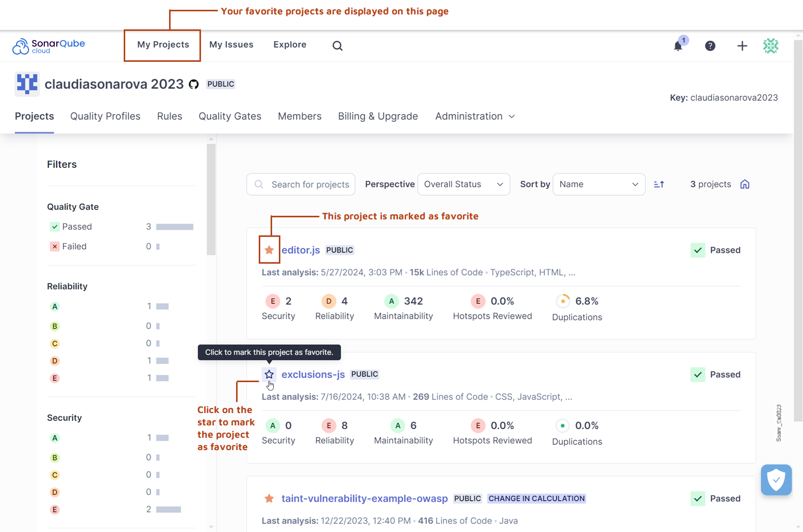Open the editor.js project

pos(300,250)
